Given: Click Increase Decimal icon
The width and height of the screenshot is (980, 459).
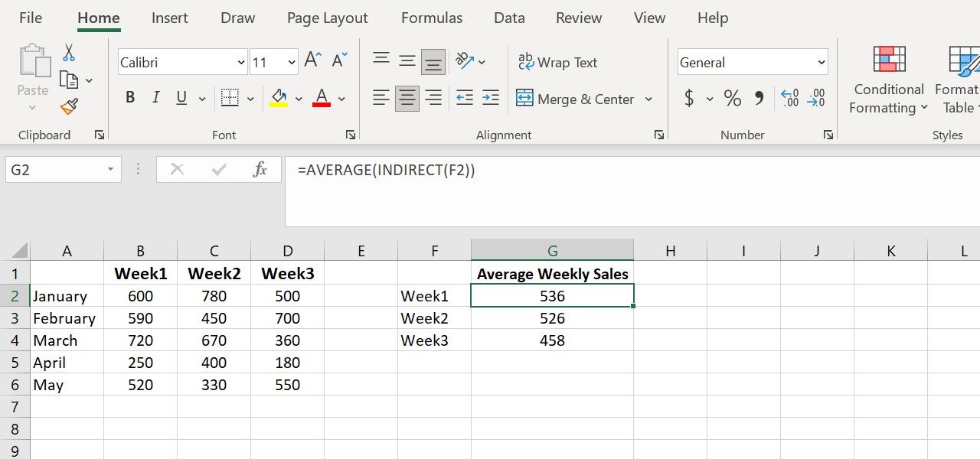Looking at the screenshot, I should 789,98.
